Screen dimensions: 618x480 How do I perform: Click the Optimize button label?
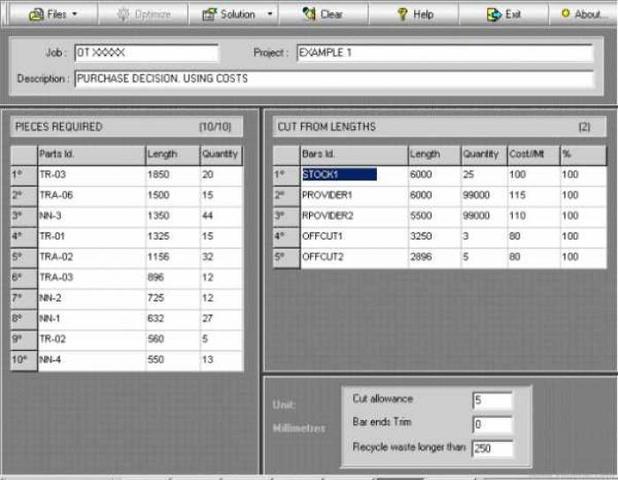point(153,15)
